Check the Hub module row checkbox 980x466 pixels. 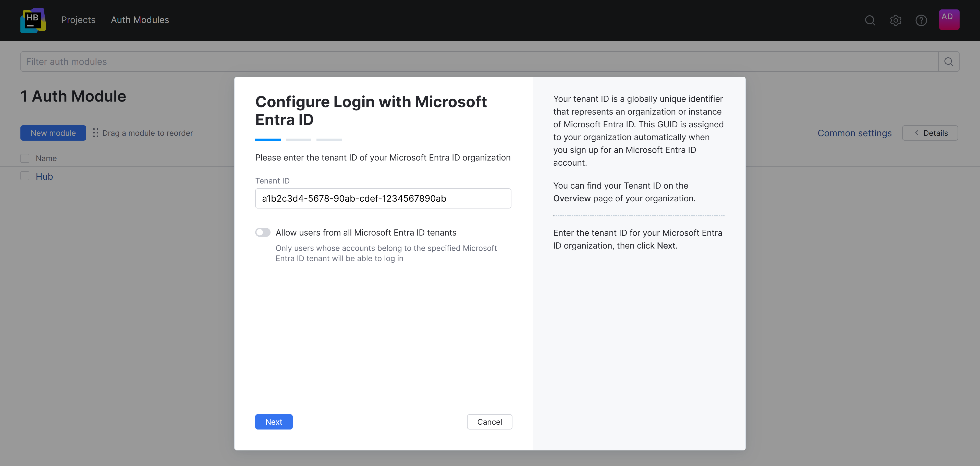click(25, 176)
